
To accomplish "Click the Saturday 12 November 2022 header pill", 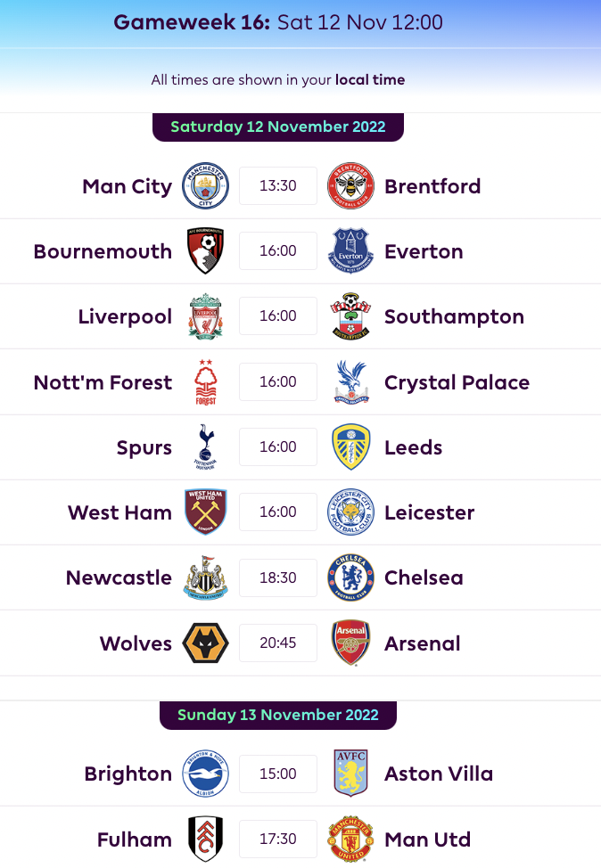I will click(x=277, y=127).
